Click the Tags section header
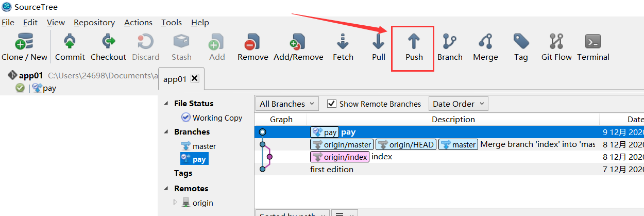The width and height of the screenshot is (644, 216). tap(183, 173)
